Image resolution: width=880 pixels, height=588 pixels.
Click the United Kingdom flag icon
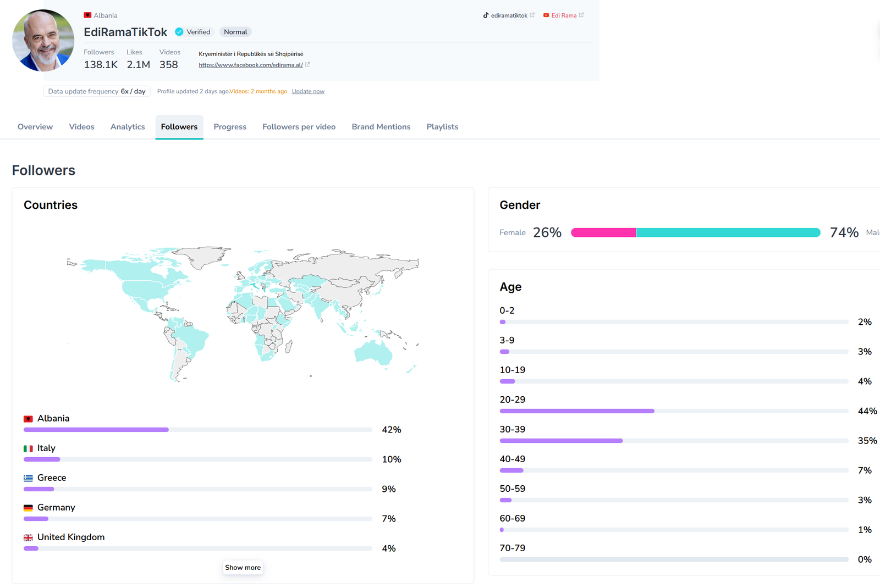(28, 537)
